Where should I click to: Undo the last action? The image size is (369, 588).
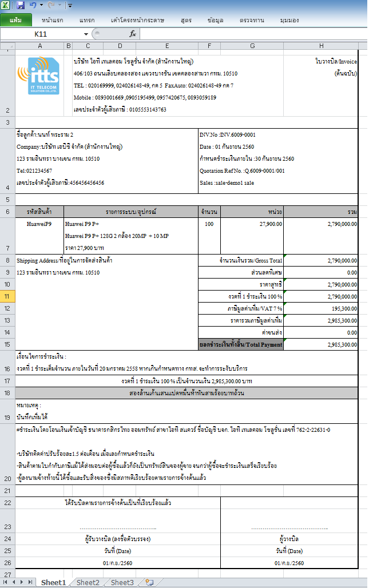point(33,5)
